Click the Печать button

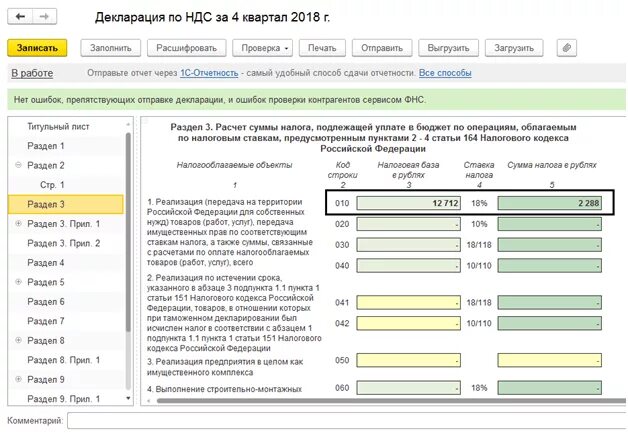click(x=322, y=48)
